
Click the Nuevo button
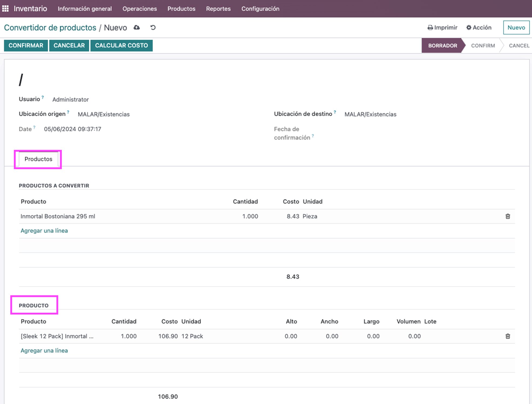pyautogui.click(x=516, y=28)
